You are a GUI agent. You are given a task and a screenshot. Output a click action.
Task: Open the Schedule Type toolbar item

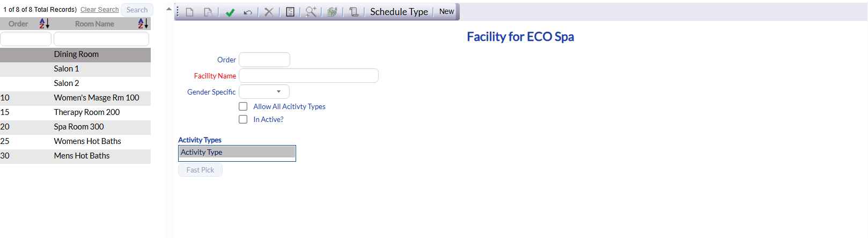[x=399, y=12]
